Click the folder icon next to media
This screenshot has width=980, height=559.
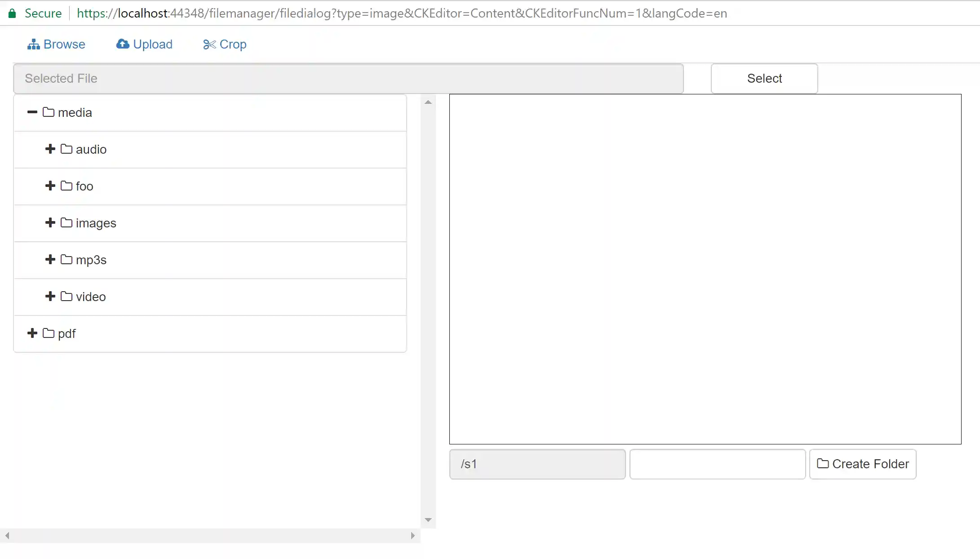click(x=48, y=112)
